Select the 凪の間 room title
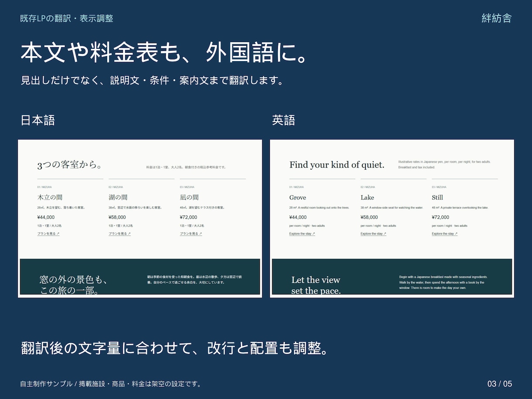The width and height of the screenshot is (532, 399). tap(189, 198)
